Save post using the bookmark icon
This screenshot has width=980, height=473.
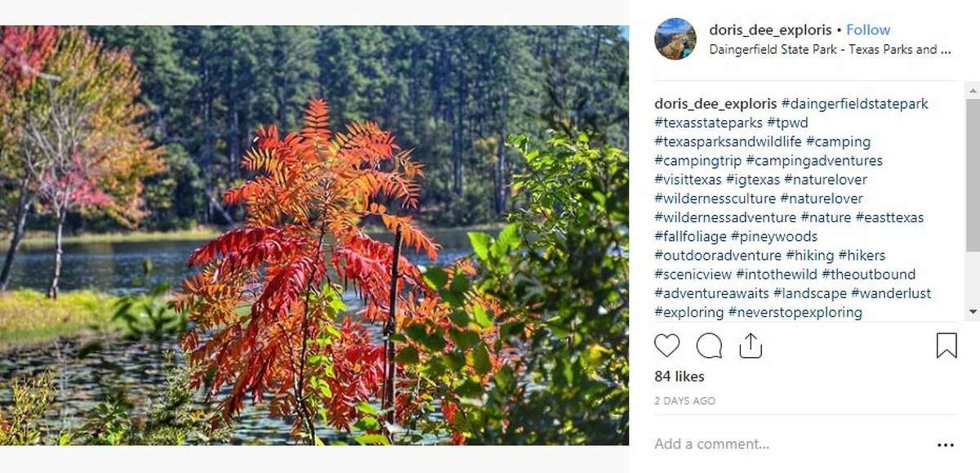(946, 346)
